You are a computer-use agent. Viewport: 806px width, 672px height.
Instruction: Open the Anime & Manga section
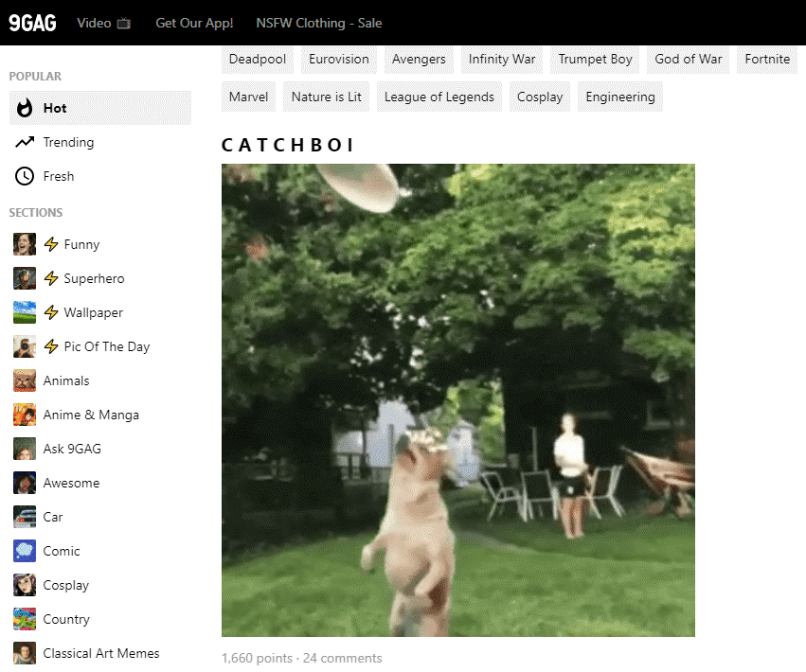point(91,415)
